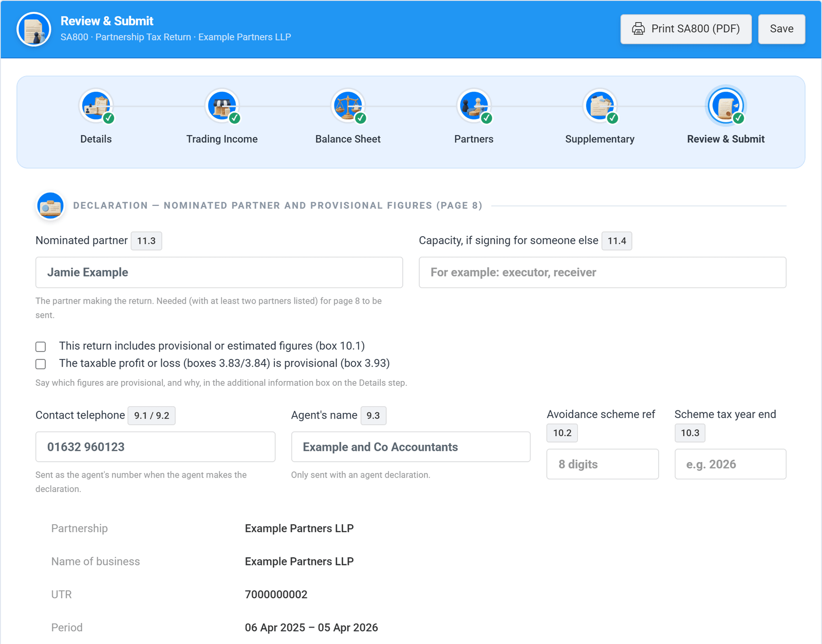The image size is (822, 644).
Task: Tick the taxable profit is provisional checkbox
Action: 41,364
